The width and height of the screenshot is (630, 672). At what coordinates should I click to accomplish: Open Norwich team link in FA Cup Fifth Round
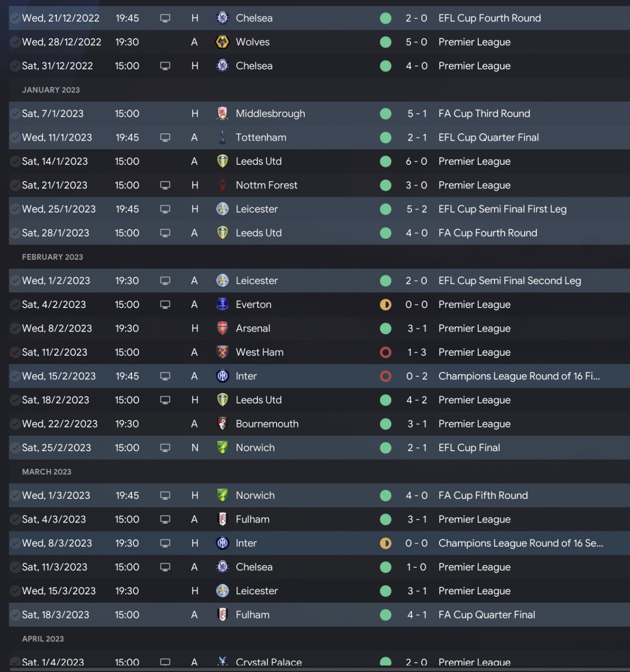255,495
